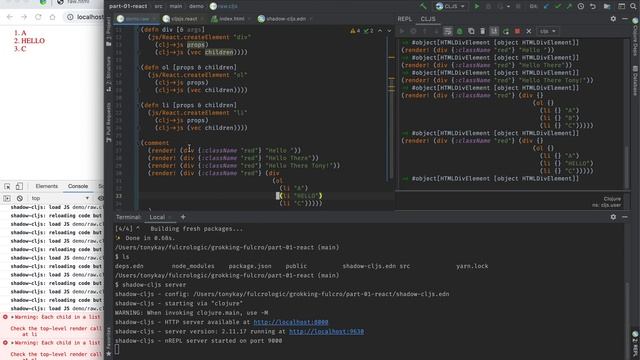Image resolution: width=640 pixels, height=360 pixels.
Task: Click demo folder in breadcrumb
Action: coord(196,6)
